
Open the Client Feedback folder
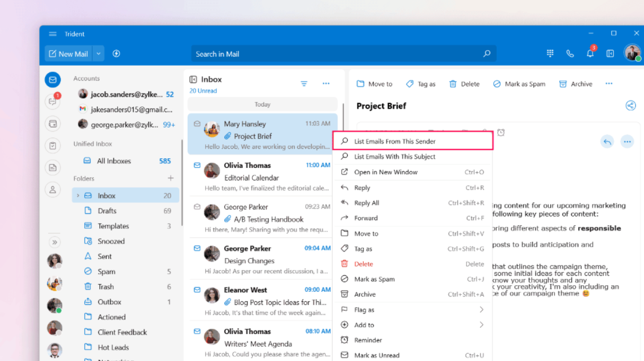click(126, 332)
